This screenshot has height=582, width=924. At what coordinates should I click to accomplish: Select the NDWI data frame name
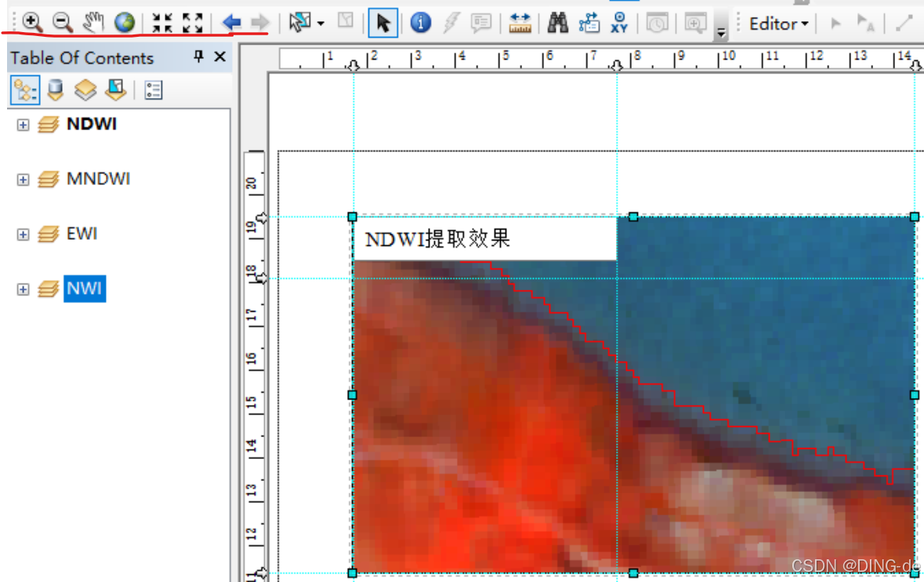(92, 124)
